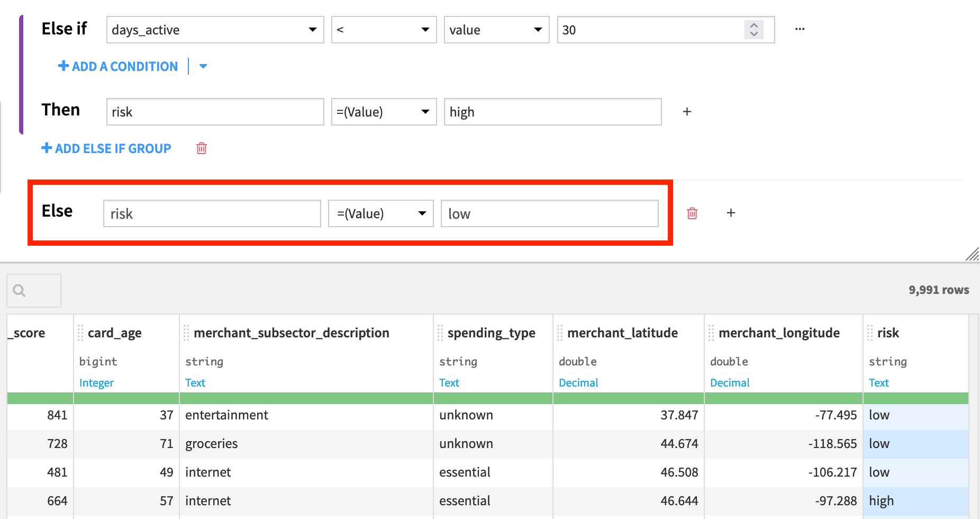Screen dimensions: 980x519
Task: Click the 9,991 rows count
Action: pos(939,290)
